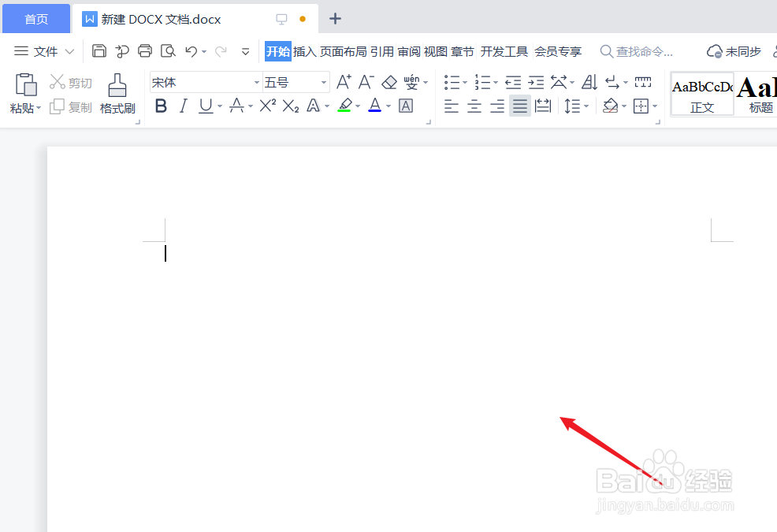
Task: Click the new tab plus button
Action: tap(336, 19)
